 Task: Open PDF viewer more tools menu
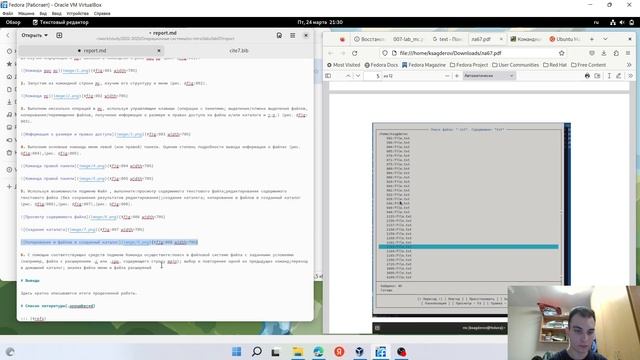630,76
